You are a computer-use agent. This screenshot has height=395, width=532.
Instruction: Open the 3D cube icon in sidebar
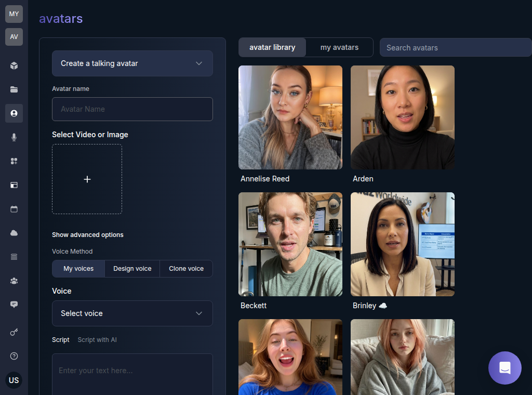coord(14,65)
